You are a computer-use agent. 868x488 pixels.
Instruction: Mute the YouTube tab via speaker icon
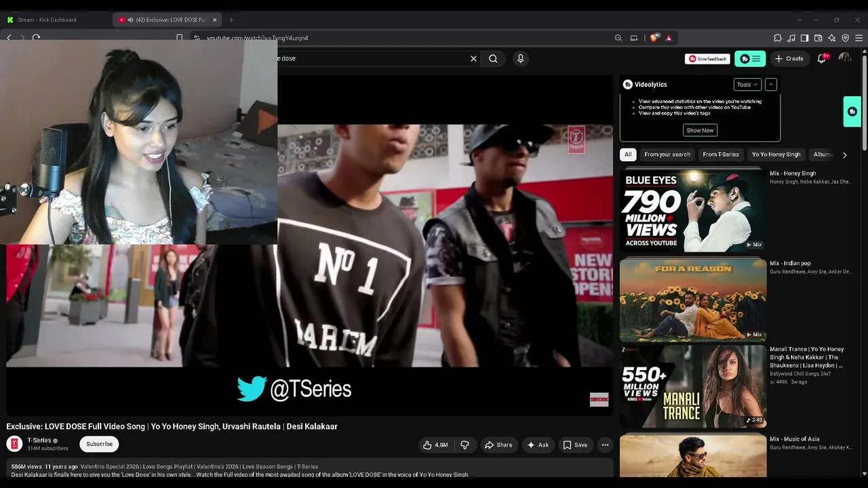point(130,20)
